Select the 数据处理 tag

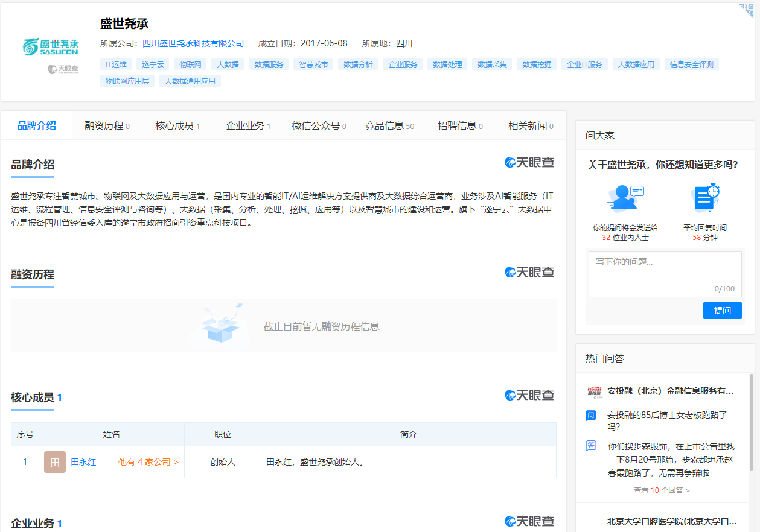(447, 64)
